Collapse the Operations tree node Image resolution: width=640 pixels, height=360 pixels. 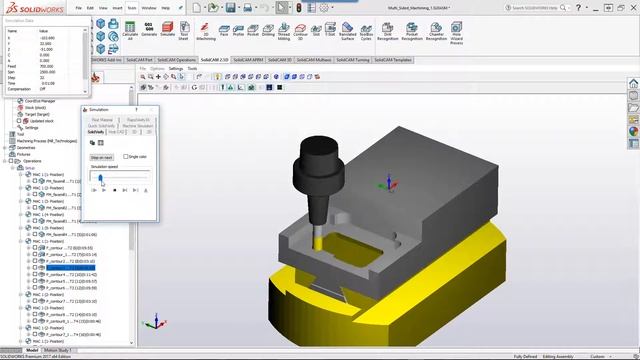[x=5, y=161]
